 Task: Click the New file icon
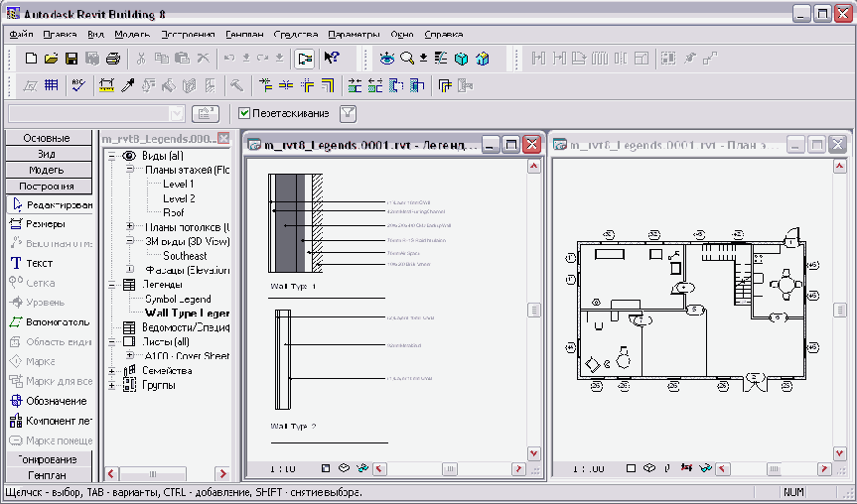(31, 58)
